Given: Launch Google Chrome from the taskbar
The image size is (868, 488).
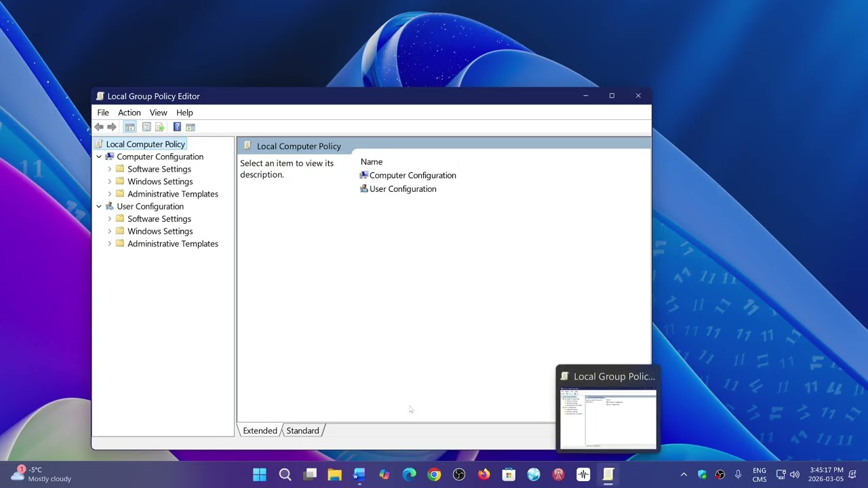Looking at the screenshot, I should click(434, 474).
